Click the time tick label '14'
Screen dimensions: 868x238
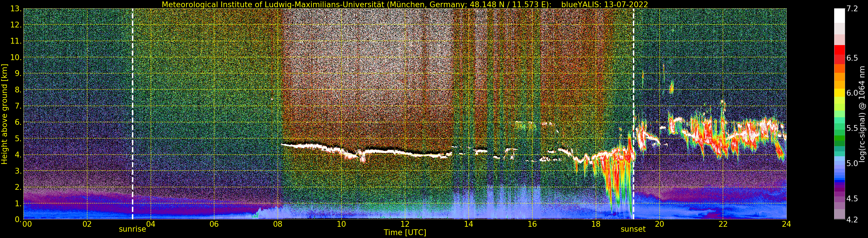(468, 224)
